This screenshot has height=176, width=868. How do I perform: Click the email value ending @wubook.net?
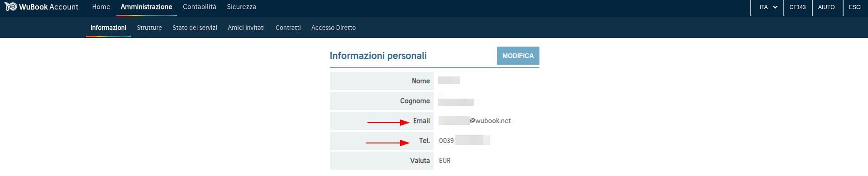coord(475,121)
